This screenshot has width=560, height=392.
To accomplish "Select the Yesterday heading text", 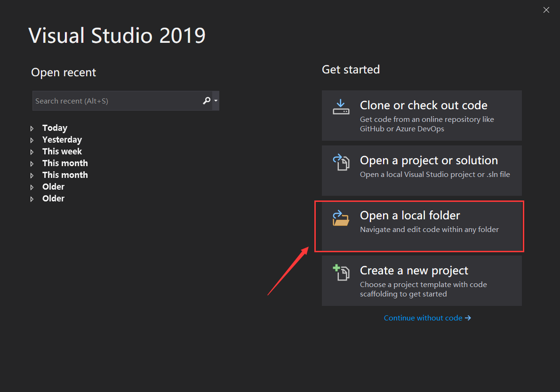I will (x=62, y=140).
